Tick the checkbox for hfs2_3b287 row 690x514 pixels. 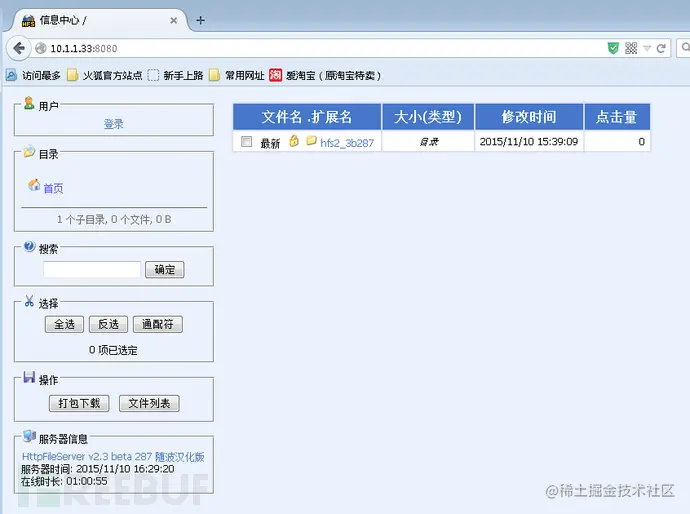click(x=246, y=141)
